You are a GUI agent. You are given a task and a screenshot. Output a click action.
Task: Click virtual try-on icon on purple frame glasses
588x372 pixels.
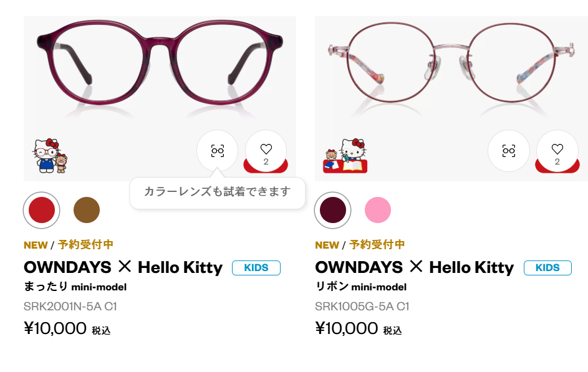(217, 151)
